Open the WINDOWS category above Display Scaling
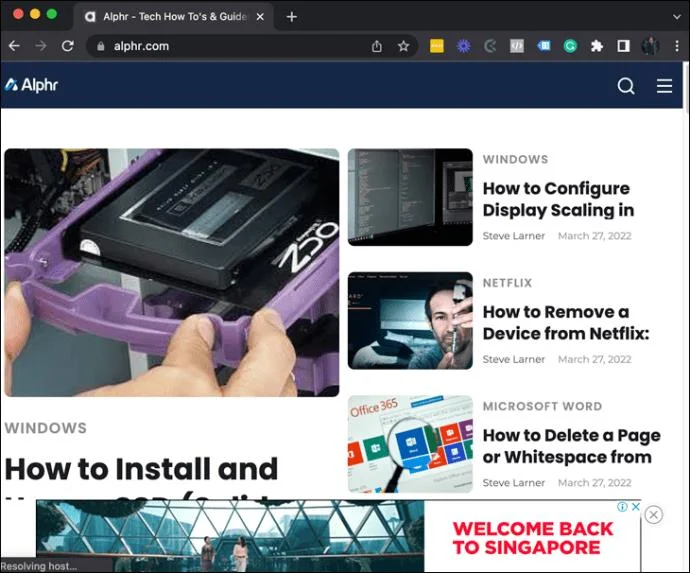 pyautogui.click(x=515, y=159)
